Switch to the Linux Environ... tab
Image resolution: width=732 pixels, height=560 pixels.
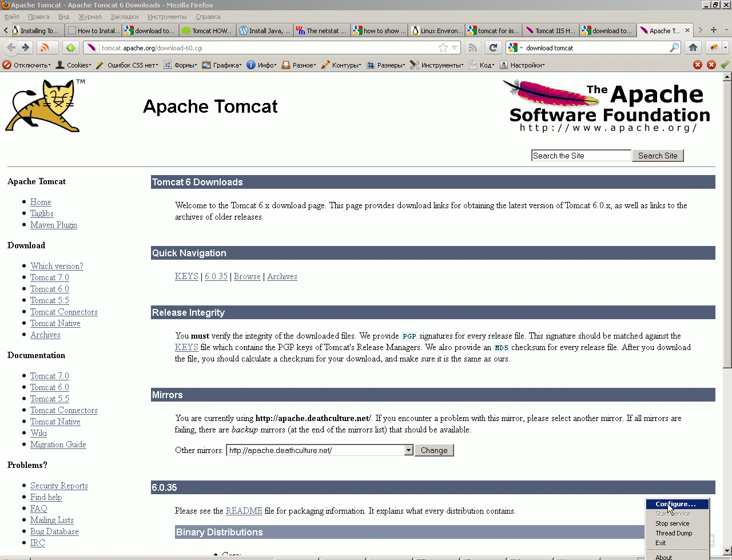tap(436, 30)
